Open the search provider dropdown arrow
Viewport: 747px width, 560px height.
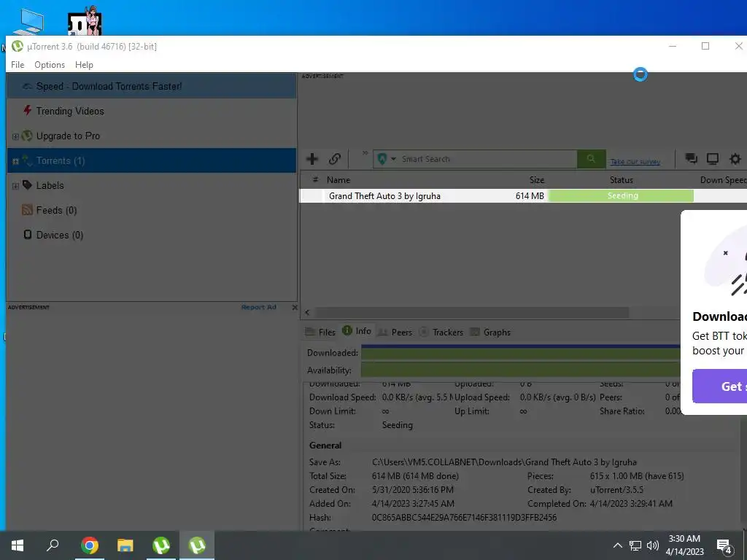(x=393, y=159)
